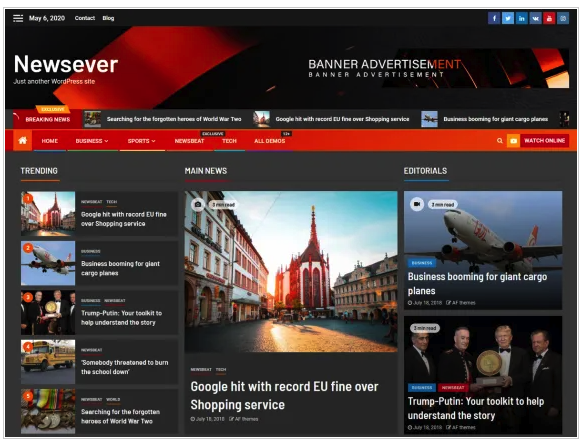The width and height of the screenshot is (581, 445).
Task: Open ticker story about Google EU fine
Action: (342, 119)
